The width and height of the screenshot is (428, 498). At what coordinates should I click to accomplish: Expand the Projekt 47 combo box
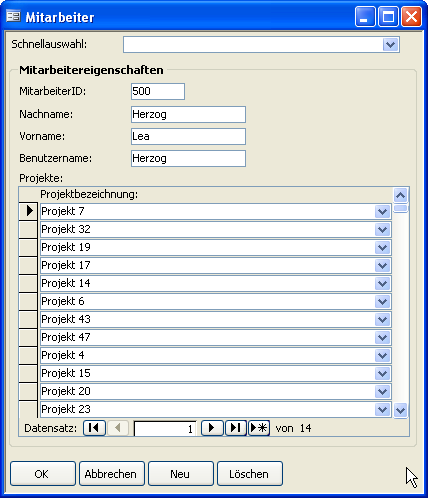[382, 337]
